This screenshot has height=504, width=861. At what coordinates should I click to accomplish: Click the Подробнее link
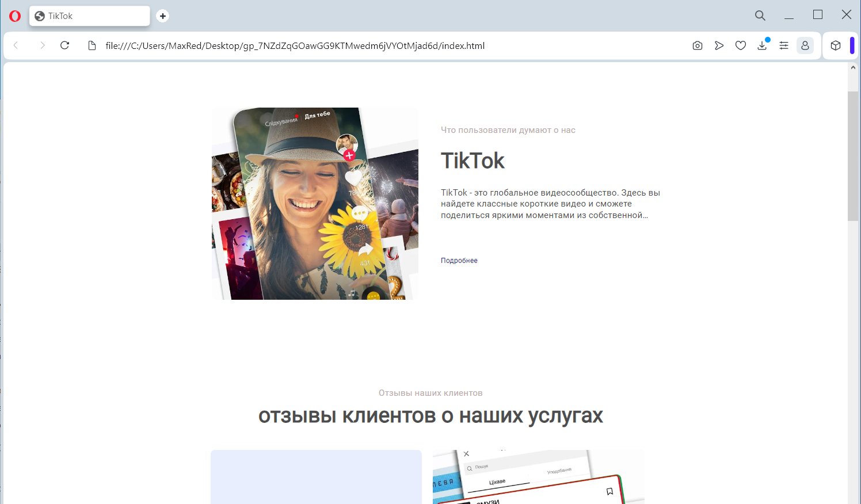(x=459, y=261)
